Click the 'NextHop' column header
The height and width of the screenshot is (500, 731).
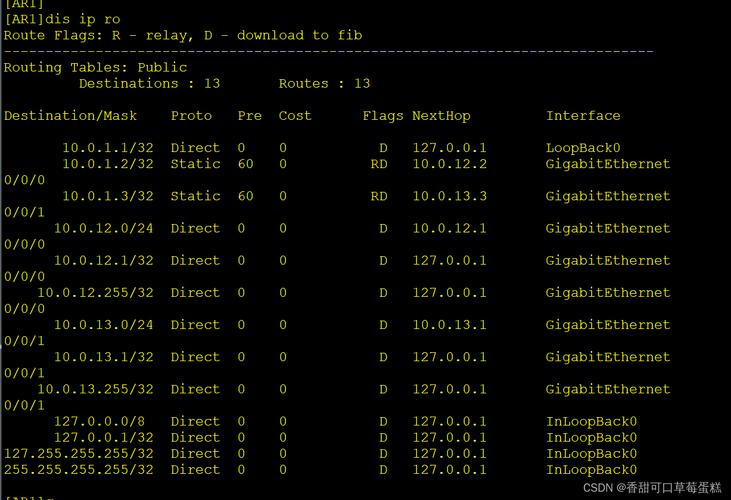point(441,116)
